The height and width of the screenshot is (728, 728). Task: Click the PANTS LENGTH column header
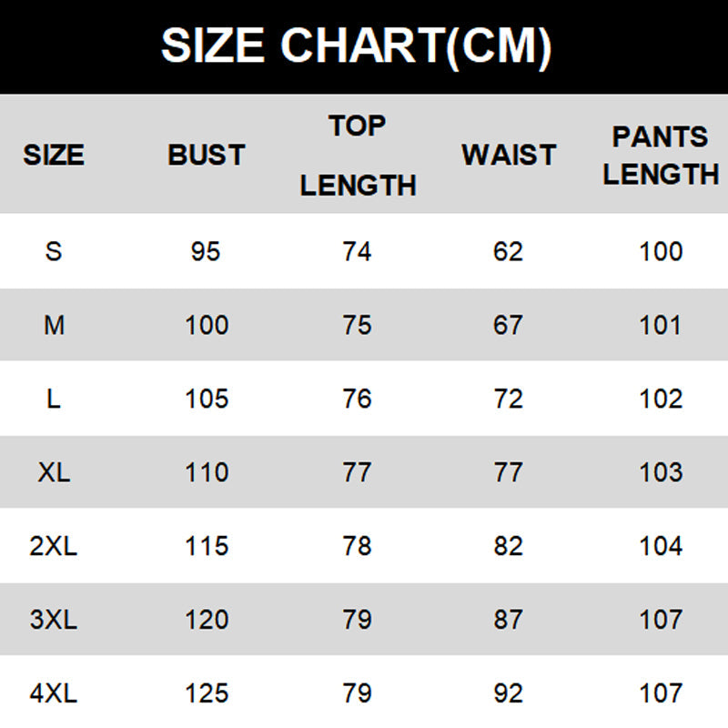(661, 156)
